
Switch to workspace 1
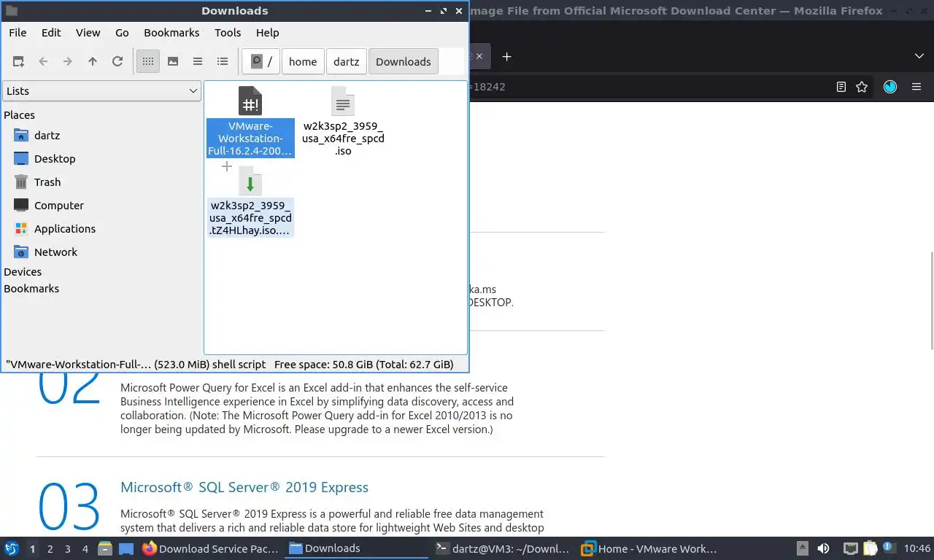pyautogui.click(x=33, y=548)
